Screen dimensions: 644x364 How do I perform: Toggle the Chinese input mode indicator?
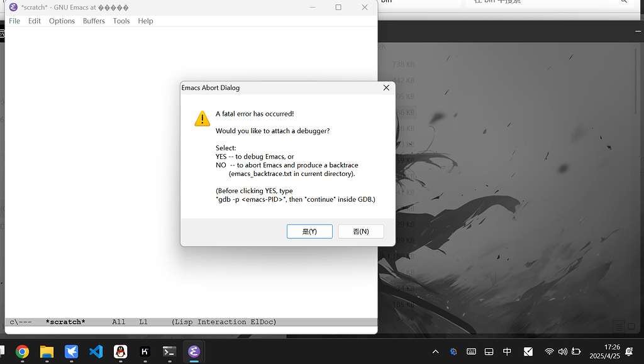click(507, 351)
